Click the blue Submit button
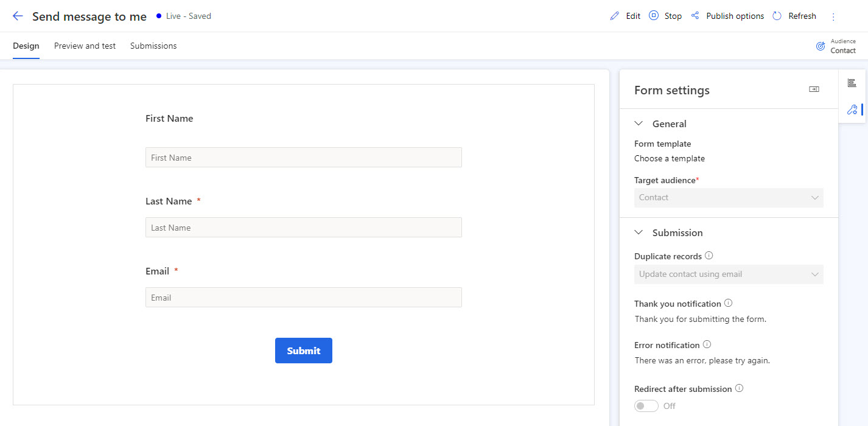This screenshot has height=426, width=868. 304,351
